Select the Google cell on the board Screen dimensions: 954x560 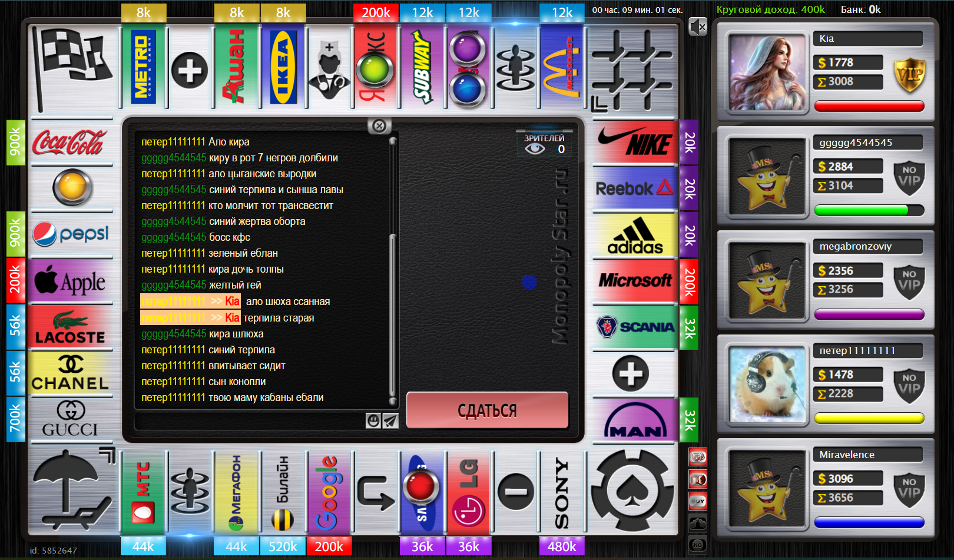329,493
